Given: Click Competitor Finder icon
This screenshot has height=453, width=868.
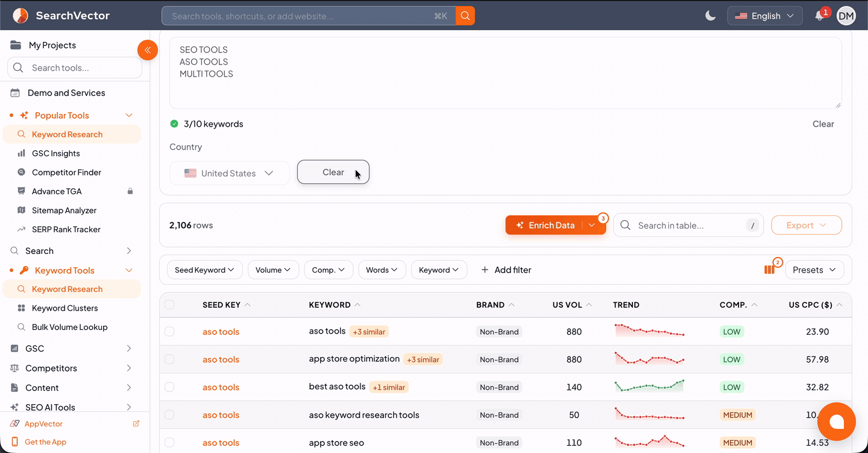Looking at the screenshot, I should click(22, 173).
